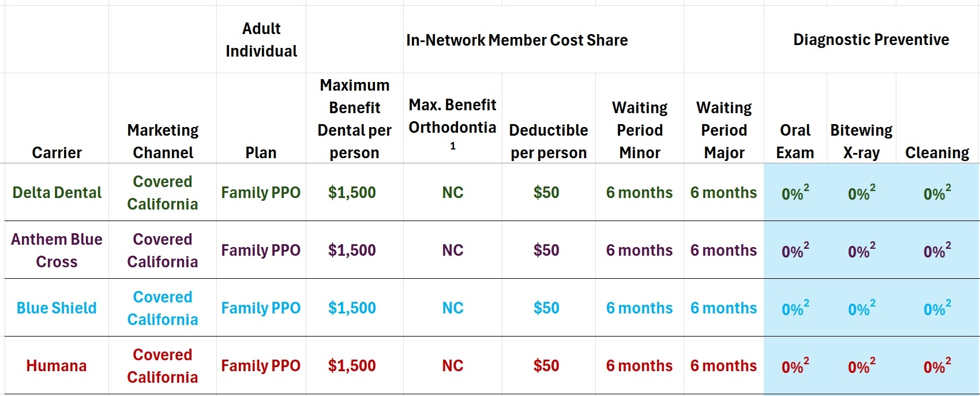Click the Diagnostic Preventive header cell
The width and height of the screenshot is (980, 396).
coord(871,40)
